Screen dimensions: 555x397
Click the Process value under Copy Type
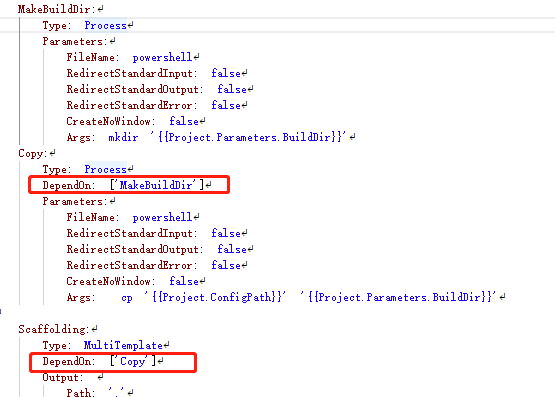105,169
